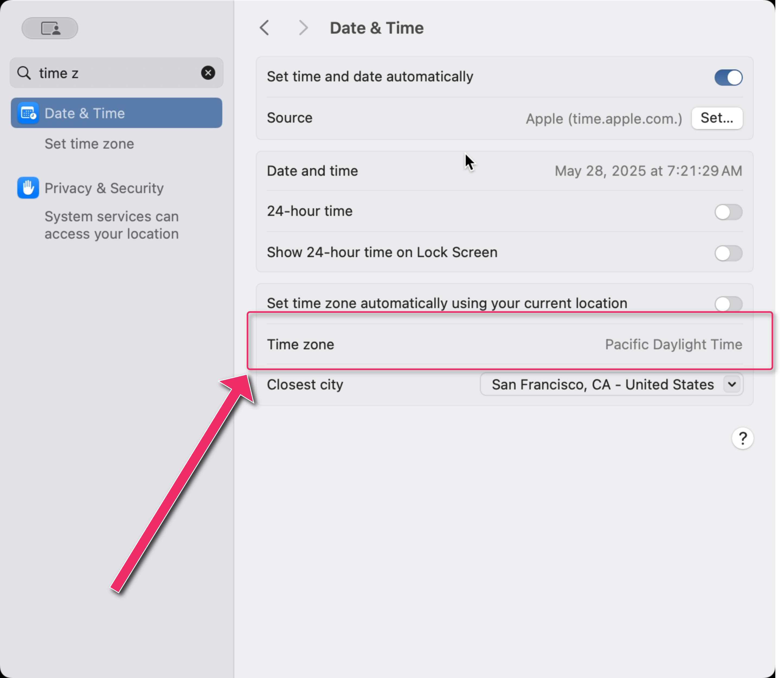Turn on 24-hour time on Lock Screen
The width and height of the screenshot is (784, 678).
[x=728, y=253]
